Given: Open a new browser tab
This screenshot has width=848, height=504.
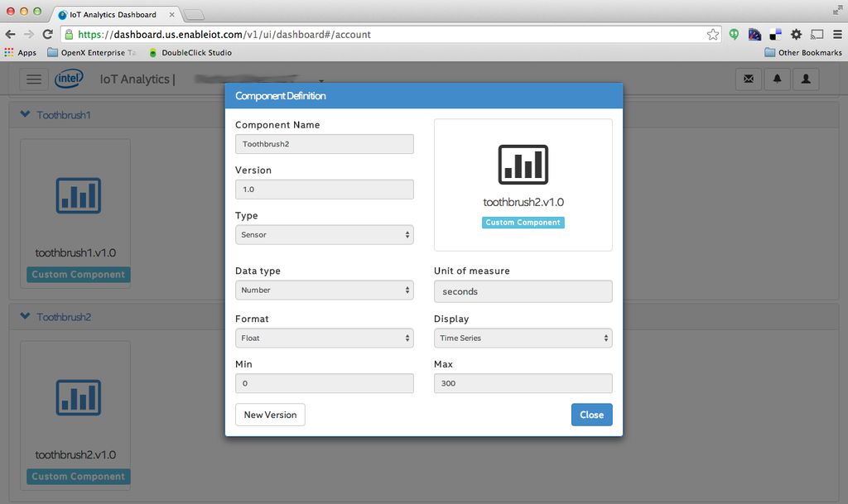Looking at the screenshot, I should click(194, 15).
